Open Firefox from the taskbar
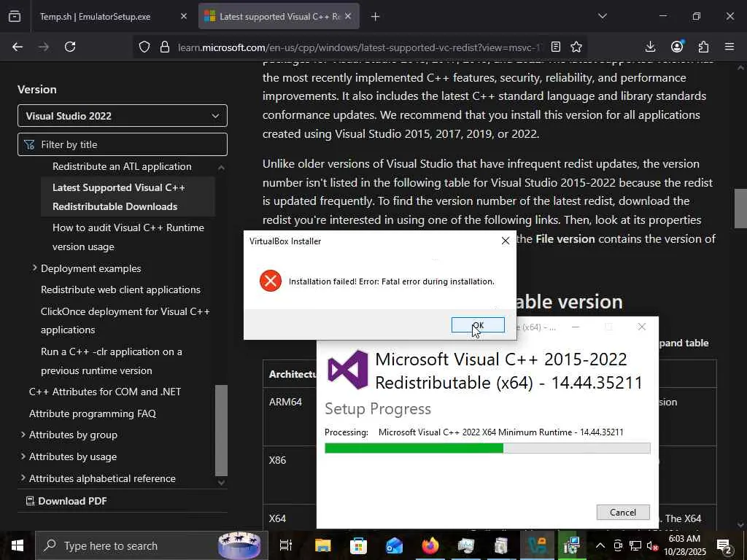 (430, 545)
